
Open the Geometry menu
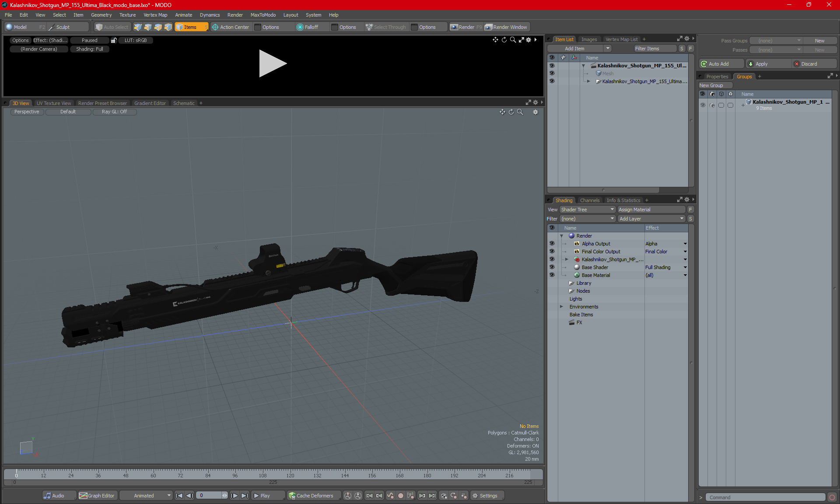tap(101, 15)
